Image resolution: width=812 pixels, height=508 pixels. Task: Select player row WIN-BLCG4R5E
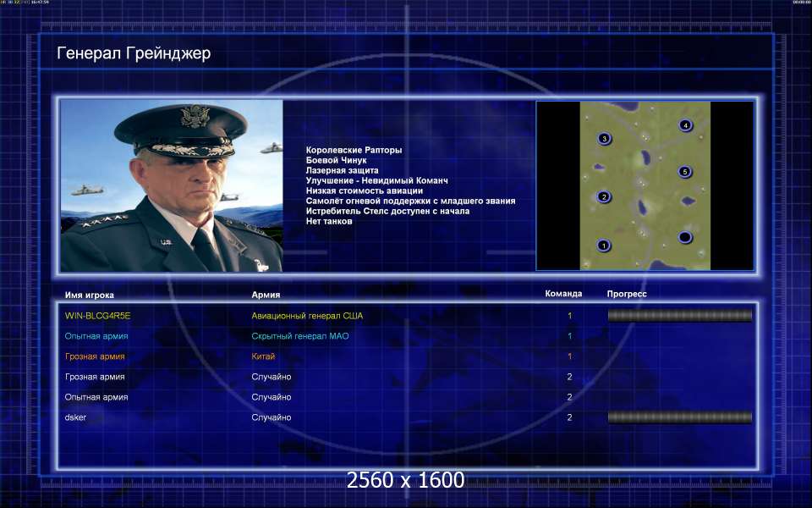97,316
